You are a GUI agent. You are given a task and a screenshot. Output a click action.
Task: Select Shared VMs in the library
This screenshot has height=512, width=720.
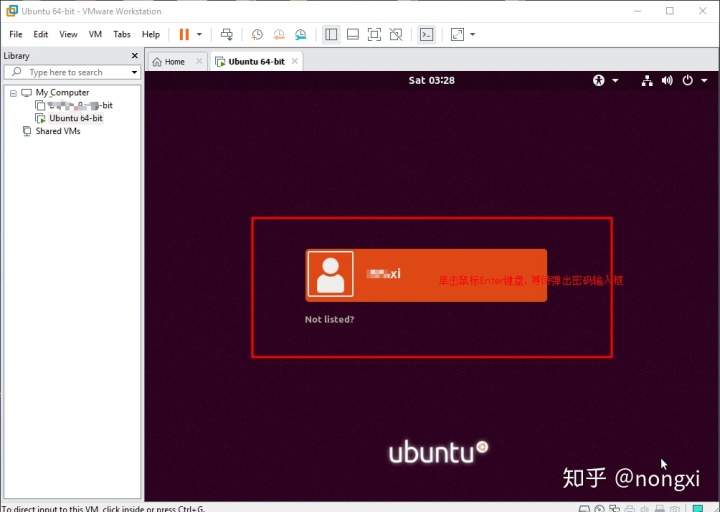tap(58, 131)
